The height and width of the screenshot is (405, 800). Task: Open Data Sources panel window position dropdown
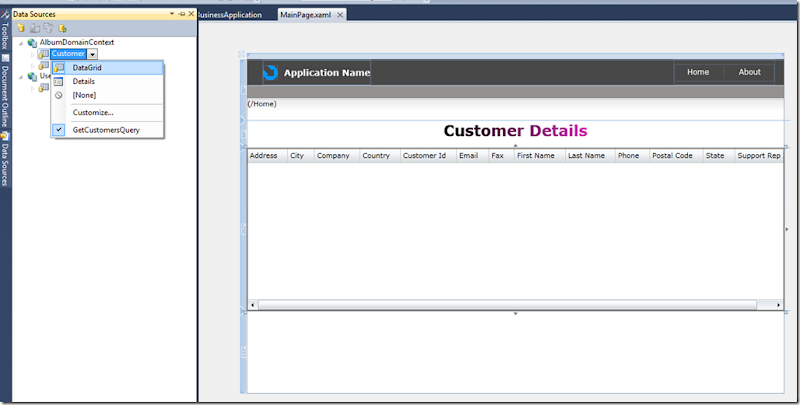[x=171, y=15]
